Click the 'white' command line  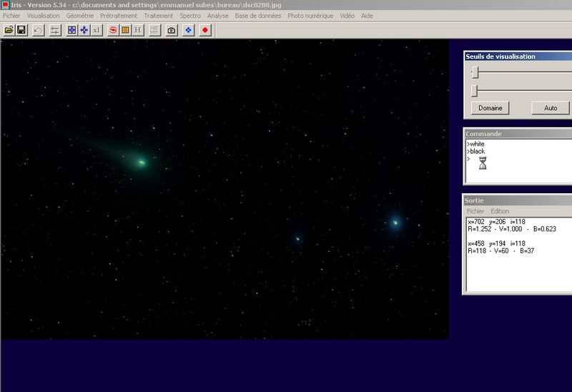[475, 144]
